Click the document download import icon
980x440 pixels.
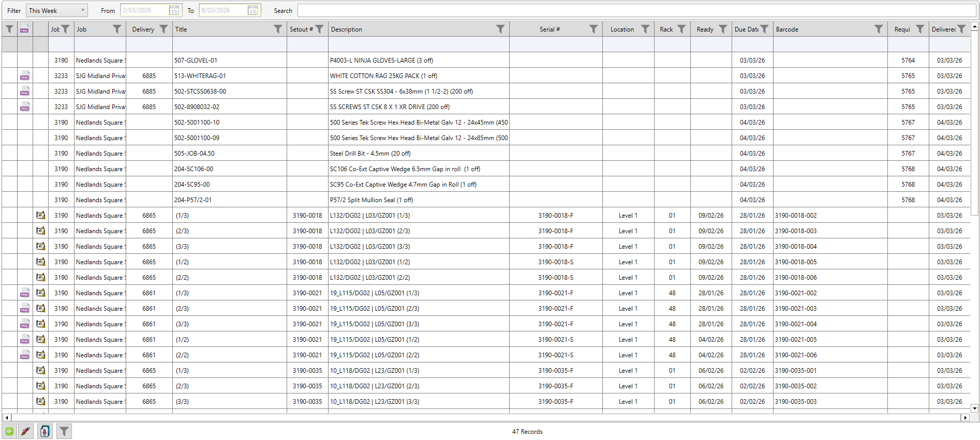(x=45, y=431)
